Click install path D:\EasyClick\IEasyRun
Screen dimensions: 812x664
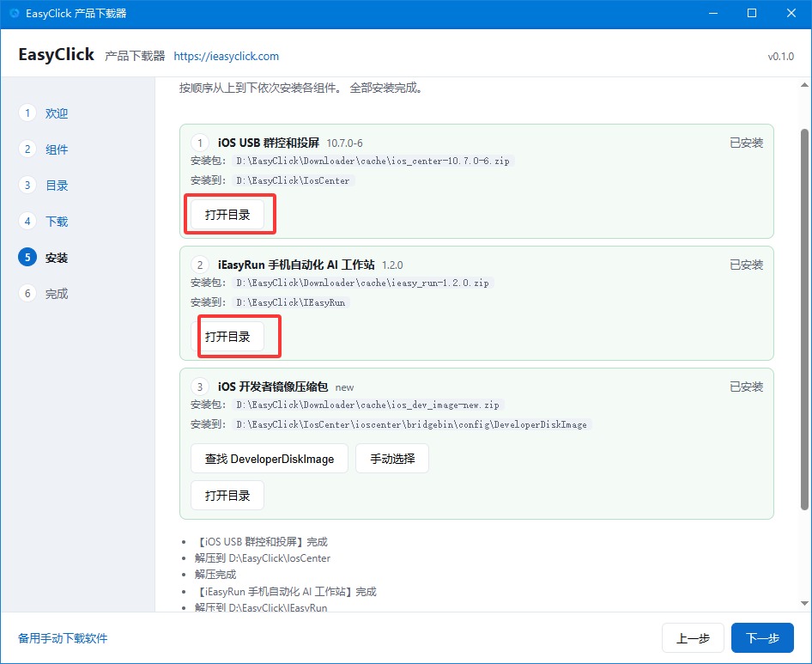[290, 302]
